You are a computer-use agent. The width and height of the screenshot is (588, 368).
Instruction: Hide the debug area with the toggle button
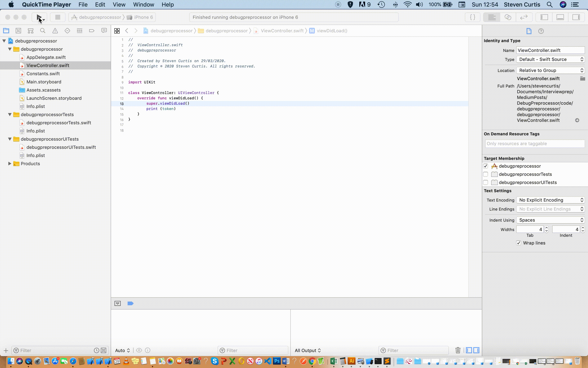[118, 303]
